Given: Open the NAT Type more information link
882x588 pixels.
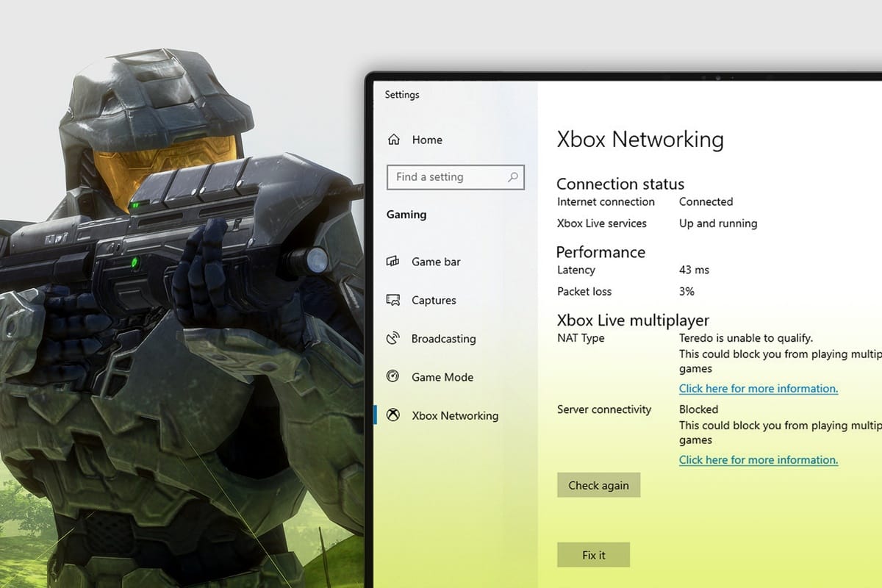Looking at the screenshot, I should coord(758,388).
